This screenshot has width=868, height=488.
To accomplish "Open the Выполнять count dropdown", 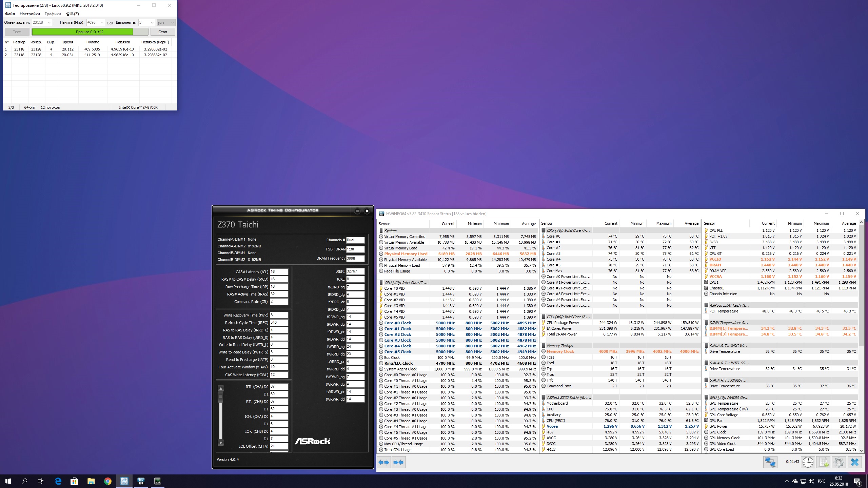I will (x=152, y=23).
